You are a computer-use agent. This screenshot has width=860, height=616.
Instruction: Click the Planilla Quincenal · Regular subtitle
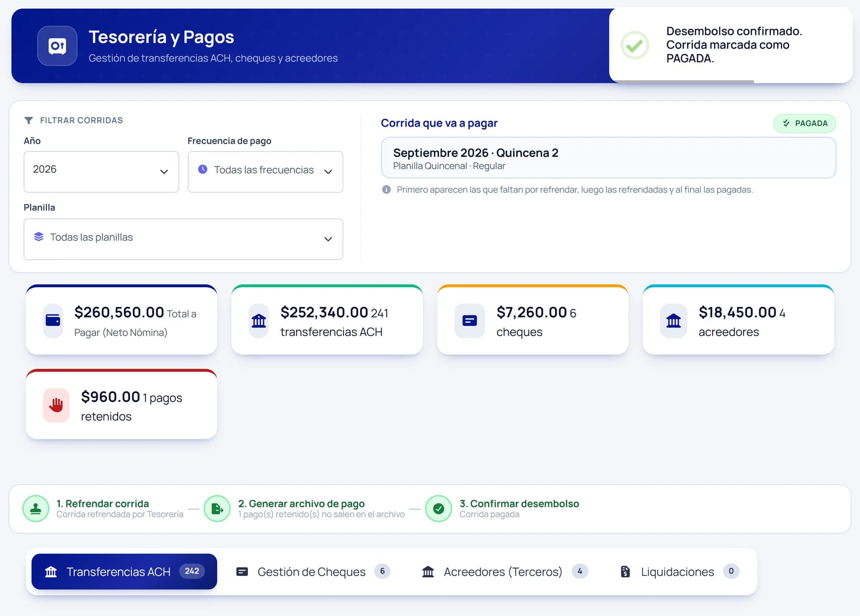(x=449, y=166)
